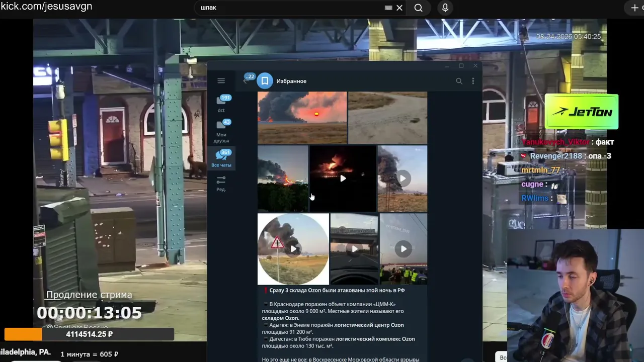Click the Продление стрима label
Screen dimensions: 644x362
tap(89, 295)
